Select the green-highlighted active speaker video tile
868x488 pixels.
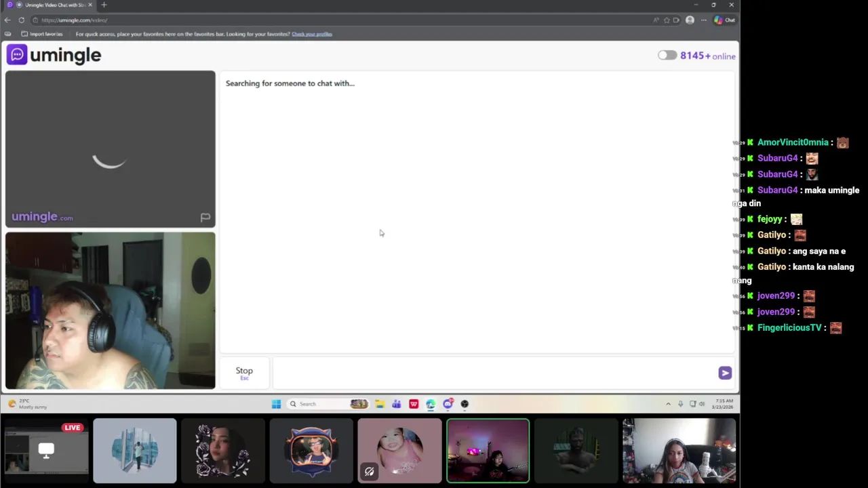488,451
